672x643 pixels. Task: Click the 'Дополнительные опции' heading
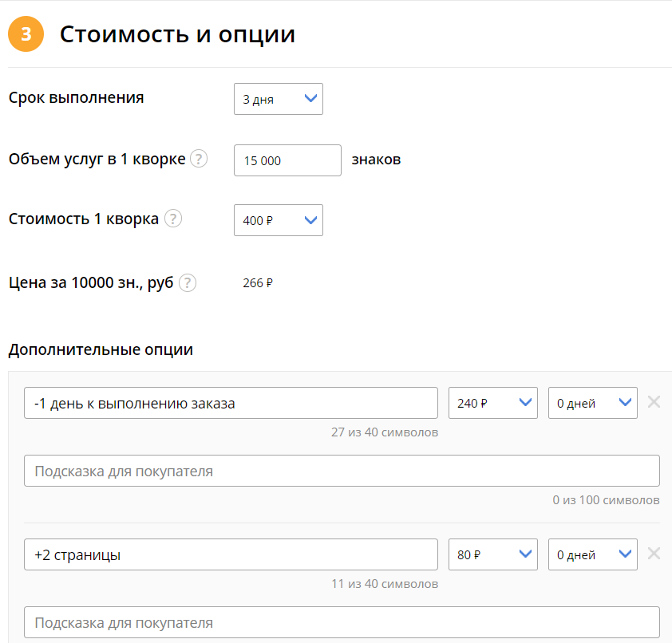click(101, 349)
